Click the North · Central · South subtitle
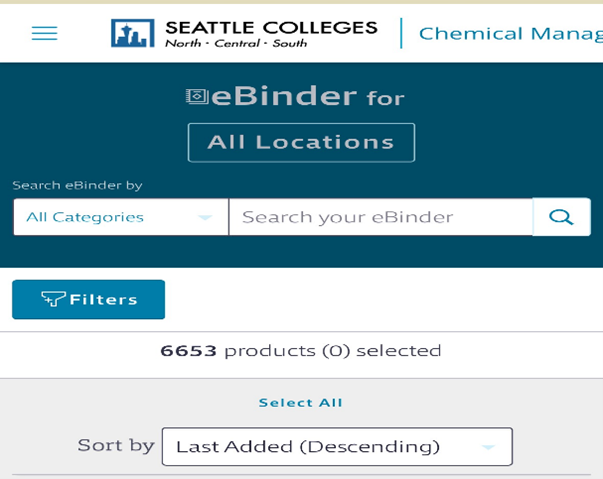603x479 pixels. 235,44
